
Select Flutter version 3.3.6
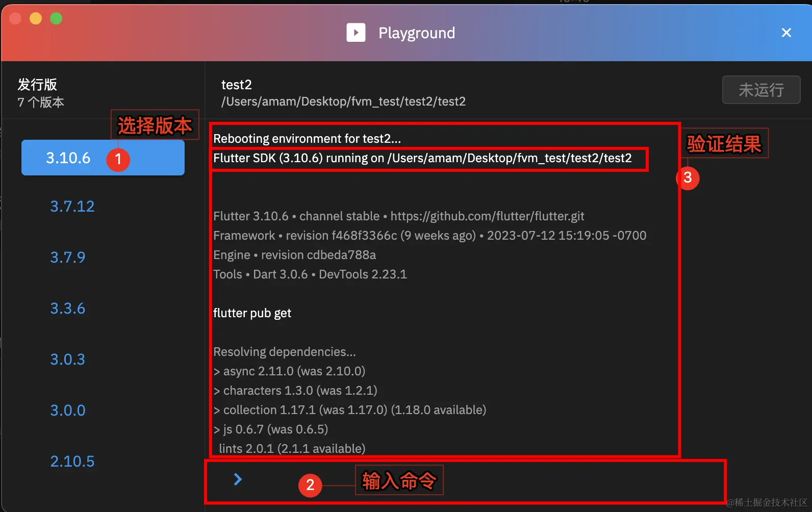point(68,309)
